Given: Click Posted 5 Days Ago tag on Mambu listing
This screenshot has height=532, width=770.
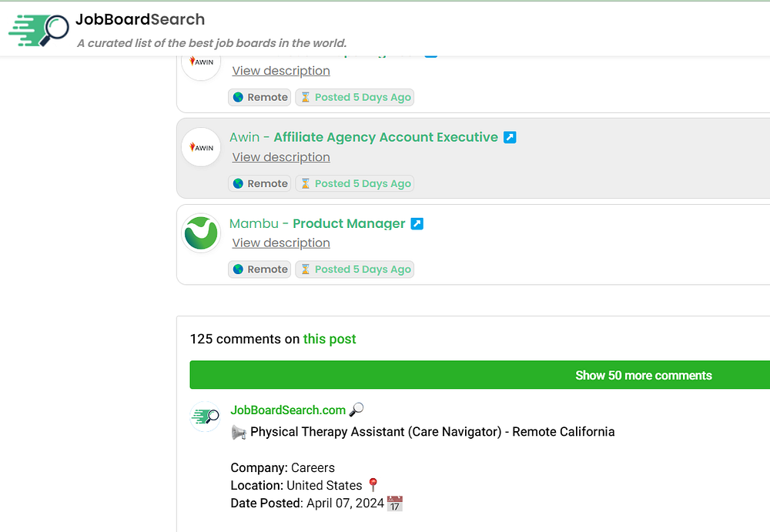Looking at the screenshot, I should (355, 269).
